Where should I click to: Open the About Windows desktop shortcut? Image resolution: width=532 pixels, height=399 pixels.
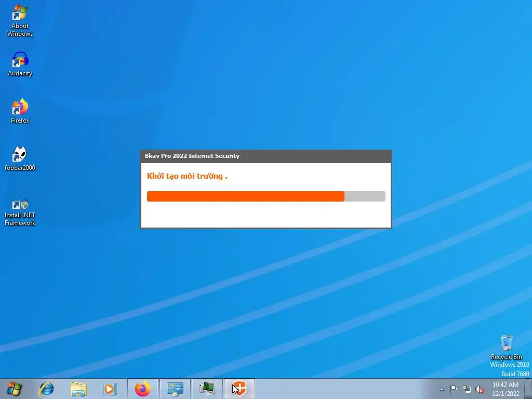(x=20, y=20)
